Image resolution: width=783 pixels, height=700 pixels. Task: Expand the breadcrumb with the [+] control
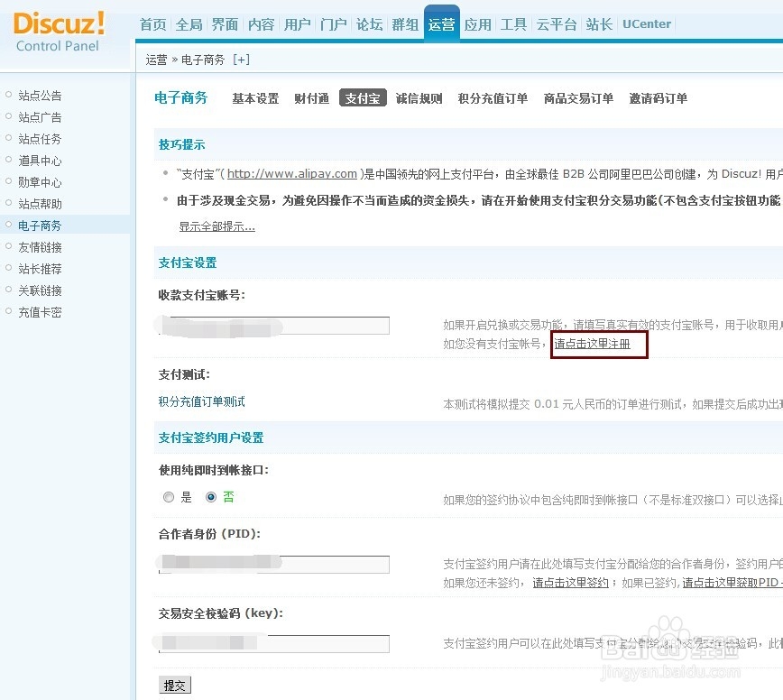(240, 60)
